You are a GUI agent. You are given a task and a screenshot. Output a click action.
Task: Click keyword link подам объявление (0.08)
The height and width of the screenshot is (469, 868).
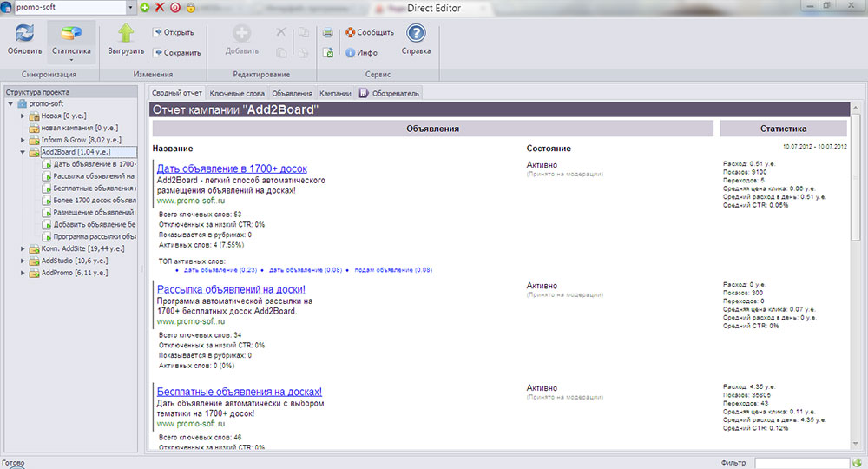click(393, 270)
